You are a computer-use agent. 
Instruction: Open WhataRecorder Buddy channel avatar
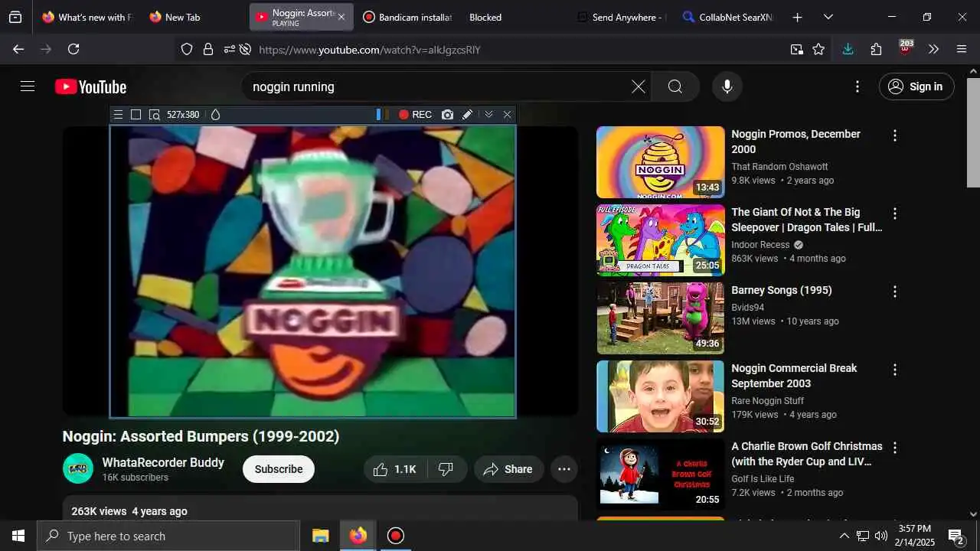78,468
